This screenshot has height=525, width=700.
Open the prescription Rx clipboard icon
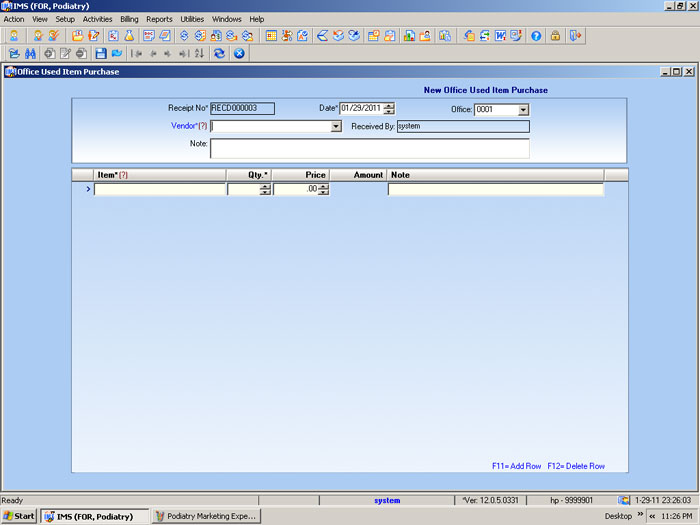[113, 36]
